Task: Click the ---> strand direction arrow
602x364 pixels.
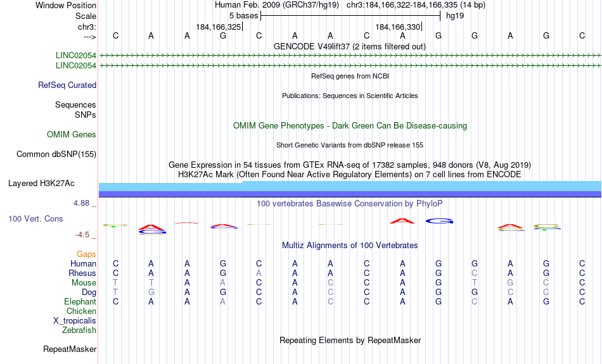Action: point(89,37)
